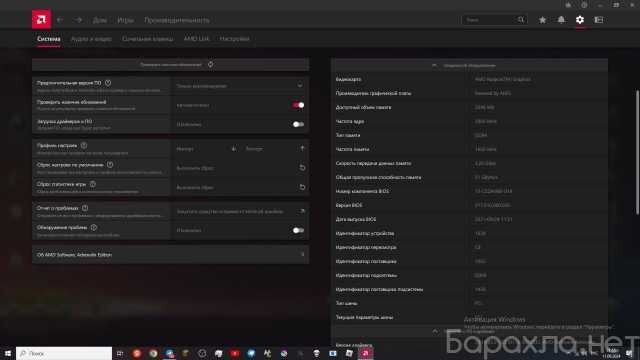
Task: Collapse the hardware details section header
Action: 469,65
